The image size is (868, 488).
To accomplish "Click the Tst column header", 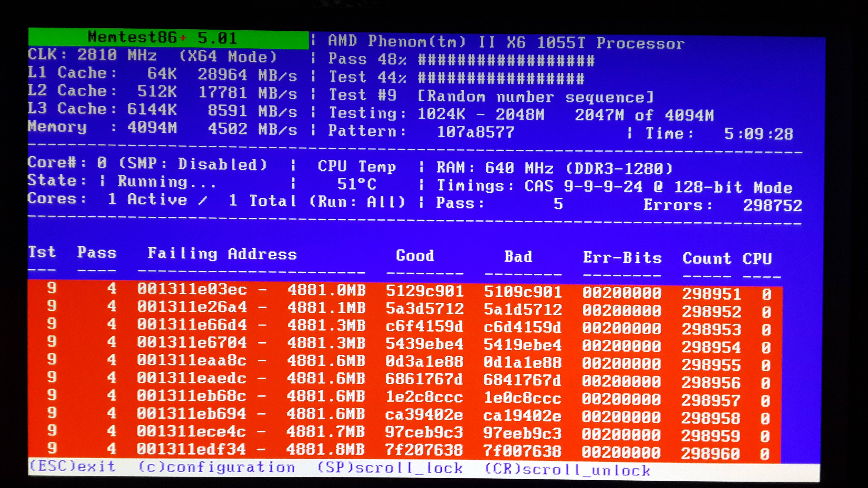I will pos(42,252).
